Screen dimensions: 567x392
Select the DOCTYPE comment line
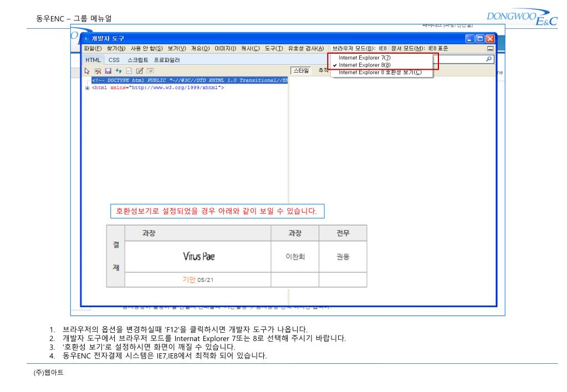[190, 80]
